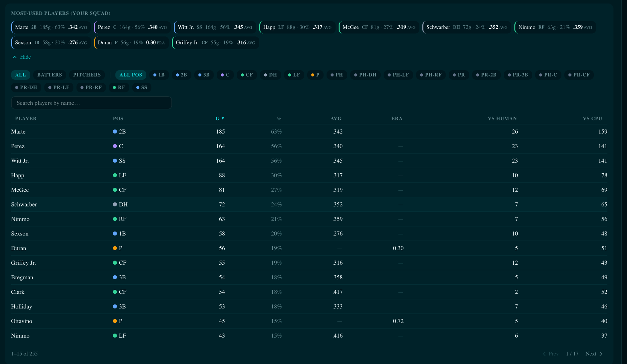
Task: Open the Perez C summary card
Action: [x=132, y=27]
